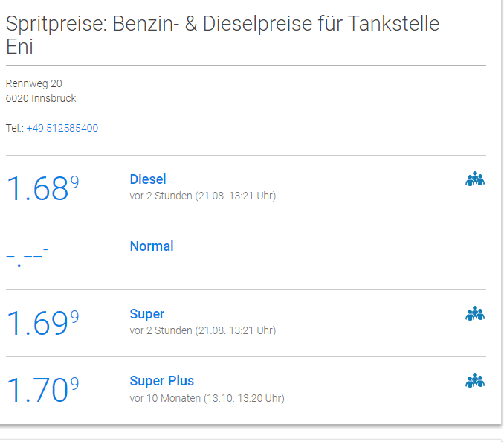Open the Super fuel type link
The height and width of the screenshot is (442, 504).
pos(147,314)
